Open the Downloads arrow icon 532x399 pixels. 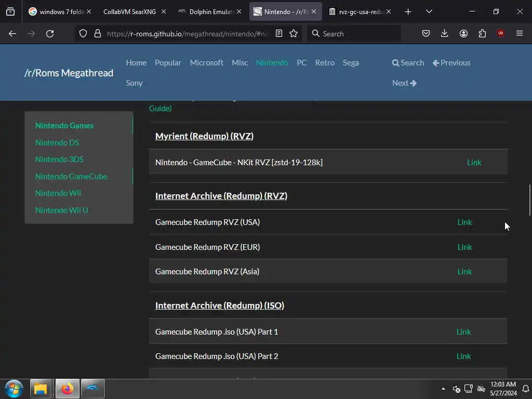tap(445, 33)
